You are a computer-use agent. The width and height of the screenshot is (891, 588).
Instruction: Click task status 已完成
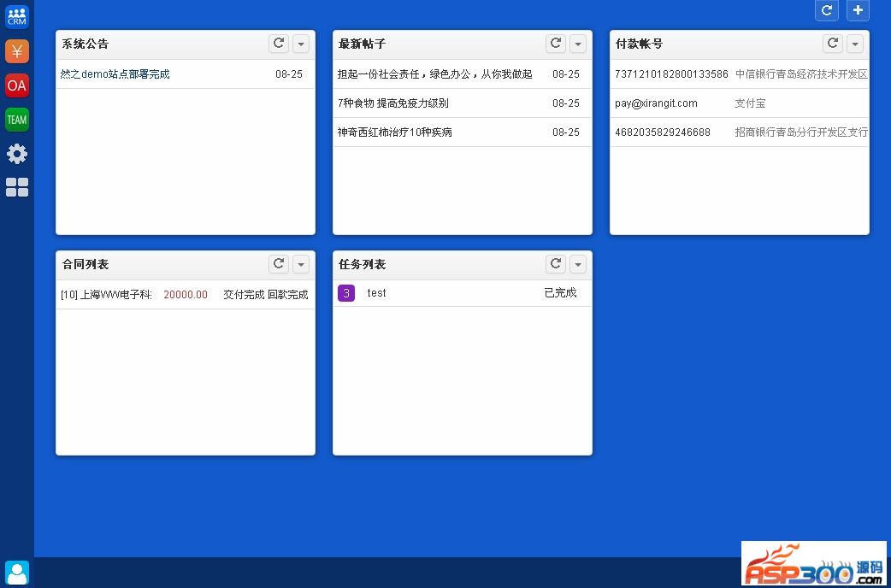(x=560, y=292)
